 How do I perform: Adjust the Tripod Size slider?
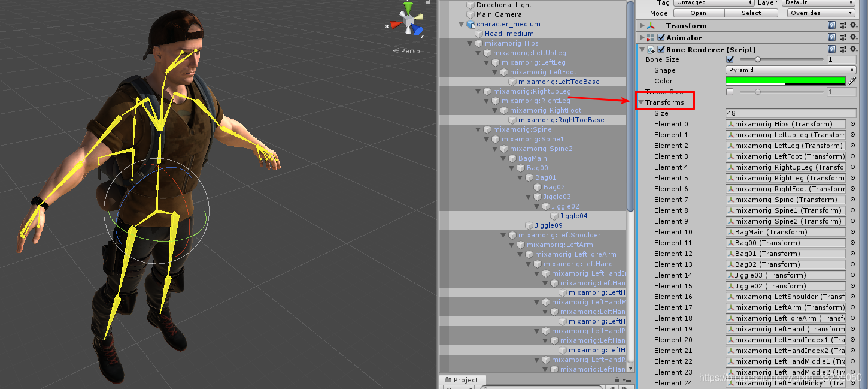[x=781, y=92]
